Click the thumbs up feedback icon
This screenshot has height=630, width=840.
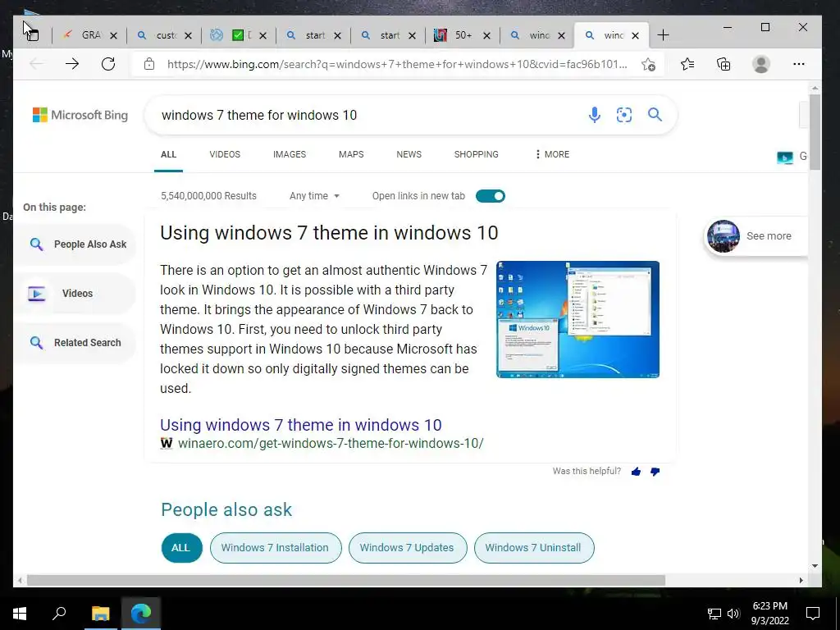(x=636, y=472)
